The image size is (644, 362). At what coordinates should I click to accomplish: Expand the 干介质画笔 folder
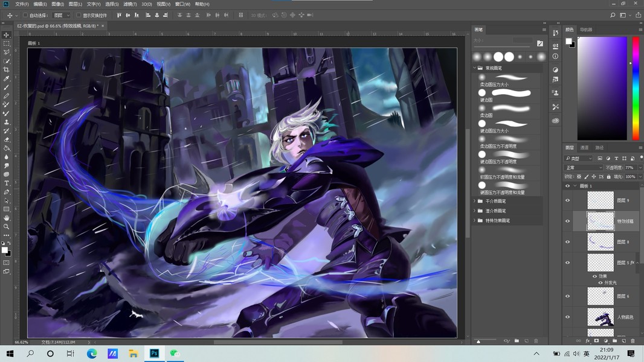474,201
